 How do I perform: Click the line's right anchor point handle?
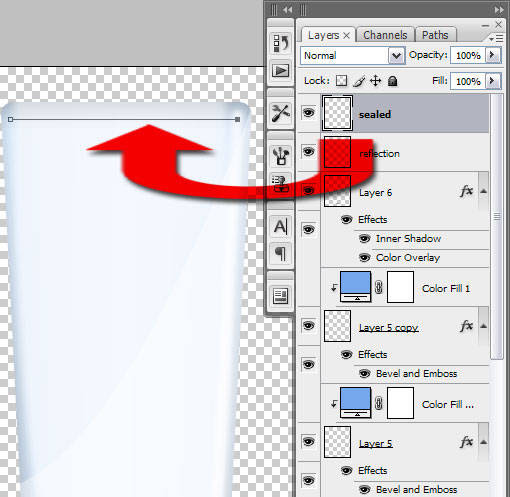coord(238,119)
